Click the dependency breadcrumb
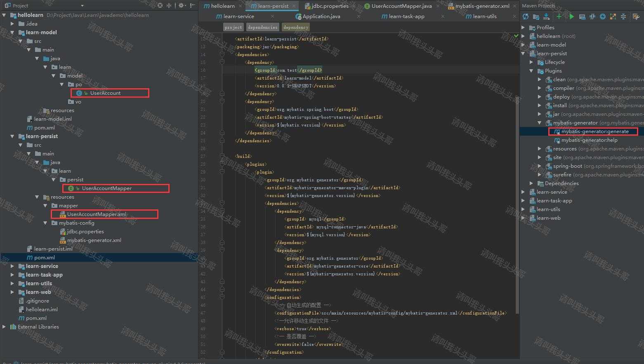 (296, 27)
